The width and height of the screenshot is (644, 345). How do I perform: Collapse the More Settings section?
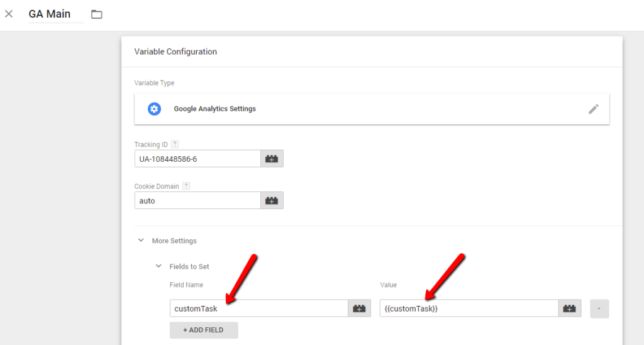pyautogui.click(x=142, y=240)
